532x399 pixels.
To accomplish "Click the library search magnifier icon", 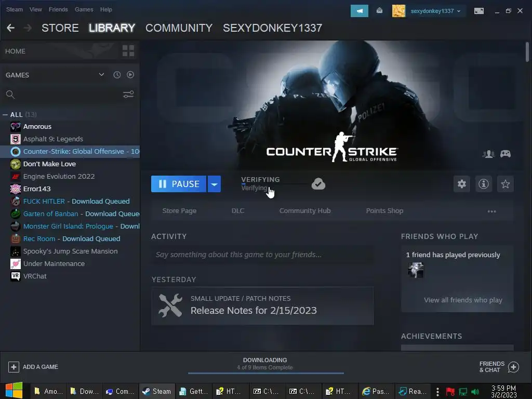I will click(x=10, y=95).
